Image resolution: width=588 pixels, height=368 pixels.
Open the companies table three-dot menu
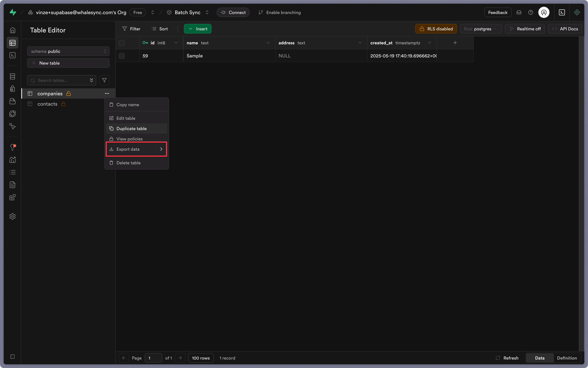tap(107, 93)
